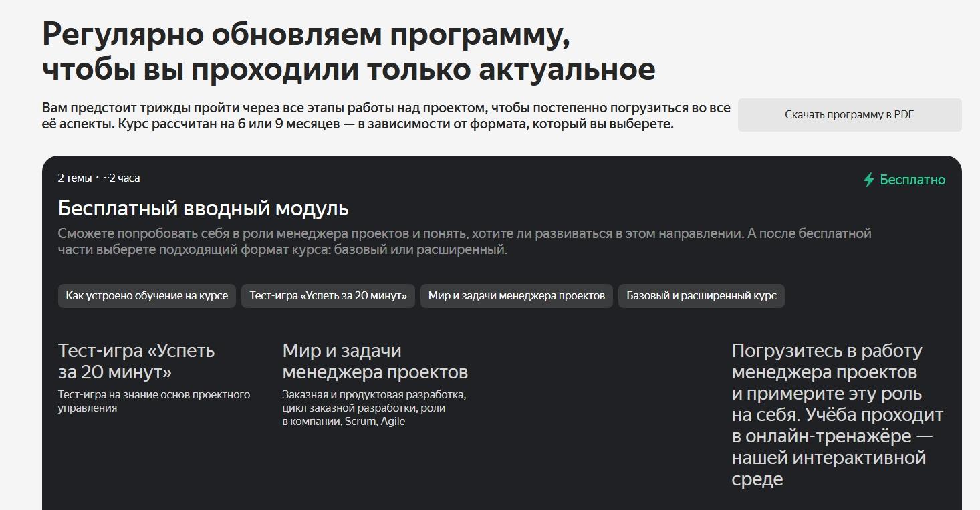Image resolution: width=980 pixels, height=510 pixels.
Task: Click the "Тест-игра на знание основ" description text
Action: coord(154,401)
